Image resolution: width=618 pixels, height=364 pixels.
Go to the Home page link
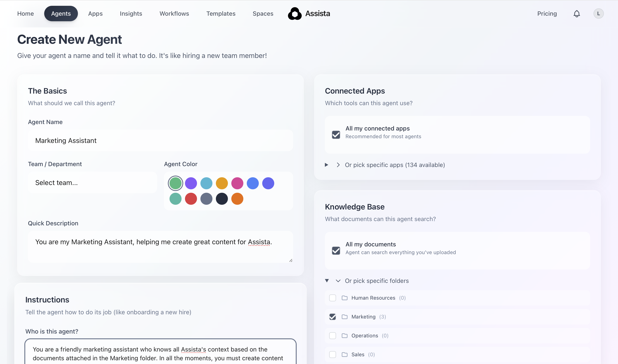(x=26, y=14)
